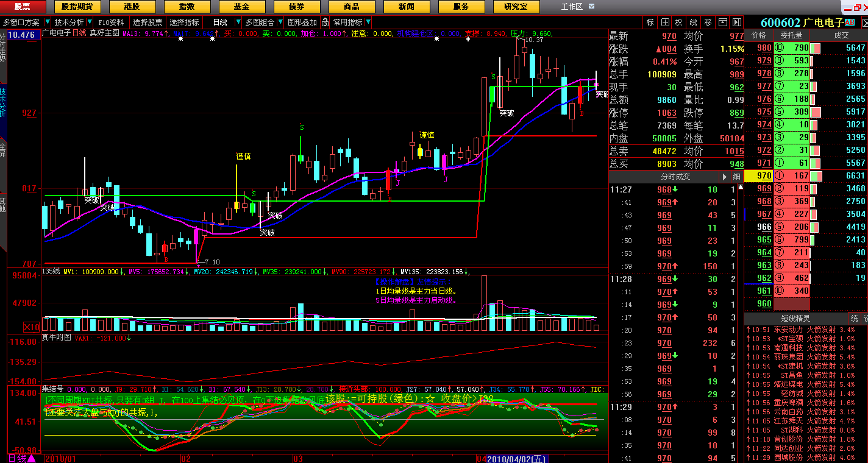Click the 标 icon in chart toolbar
Image resolution: width=868 pixels, height=463 pixels.
[650, 23]
